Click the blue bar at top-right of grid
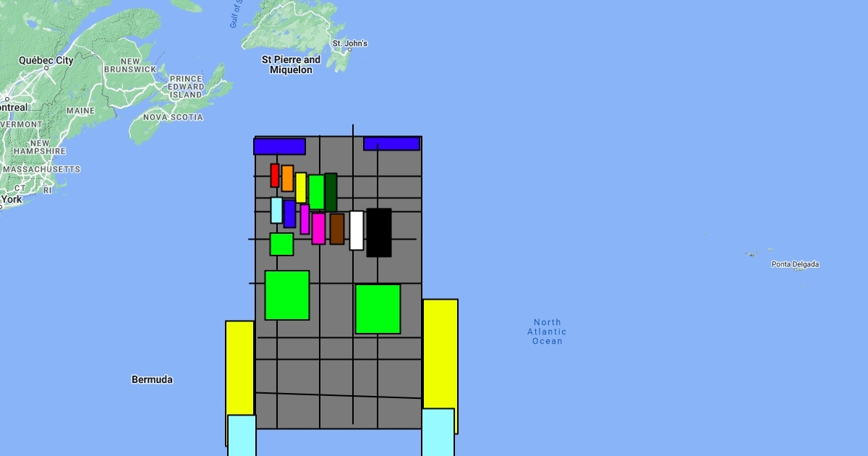 tap(391, 143)
